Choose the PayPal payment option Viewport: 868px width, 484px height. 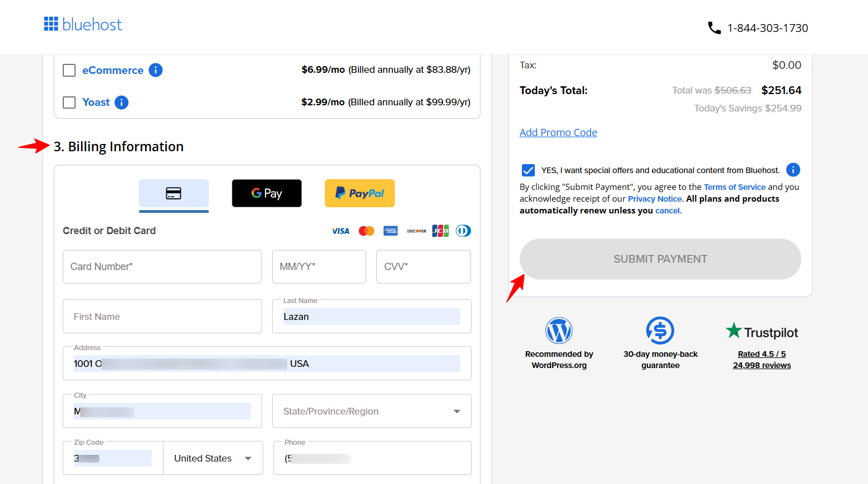pos(360,193)
